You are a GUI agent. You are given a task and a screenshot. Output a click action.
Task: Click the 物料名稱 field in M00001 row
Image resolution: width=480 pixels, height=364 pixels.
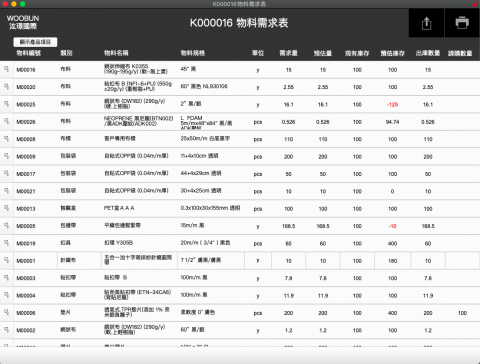139,261
